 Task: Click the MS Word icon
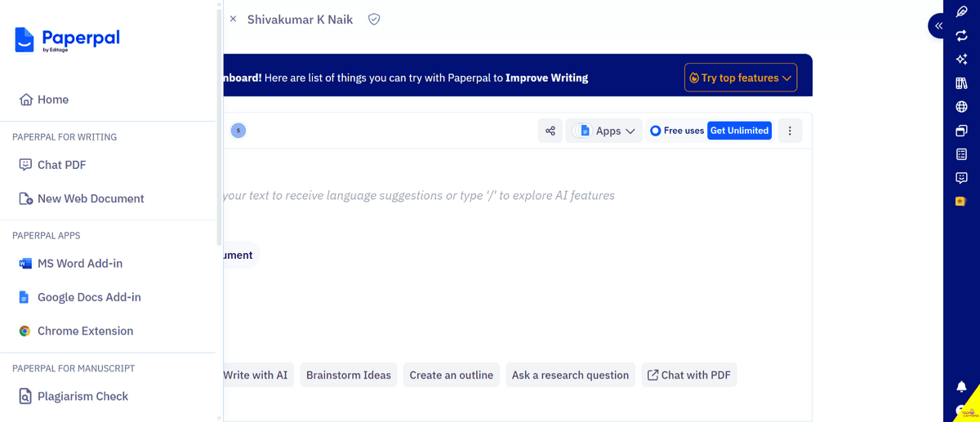(x=24, y=264)
